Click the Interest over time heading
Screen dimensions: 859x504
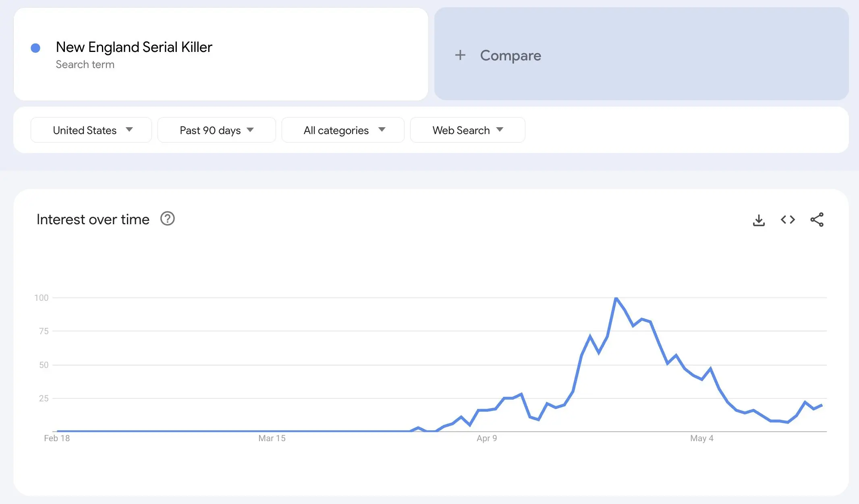[x=93, y=219]
